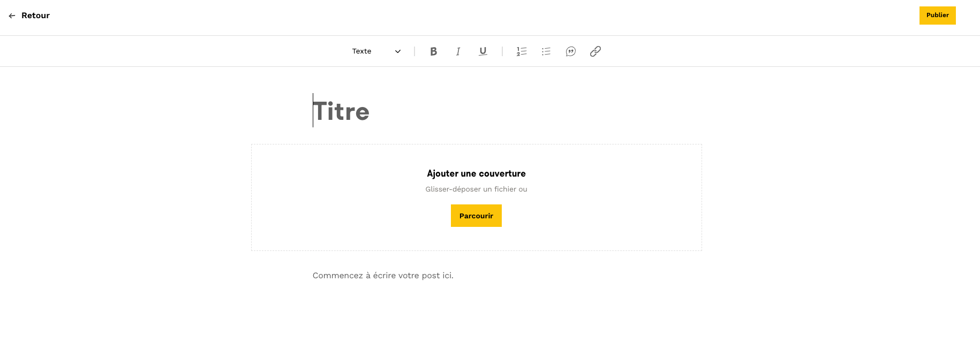The height and width of the screenshot is (343, 980).
Task: Click the 'Ajouter une couverture' heading
Action: [476, 173]
